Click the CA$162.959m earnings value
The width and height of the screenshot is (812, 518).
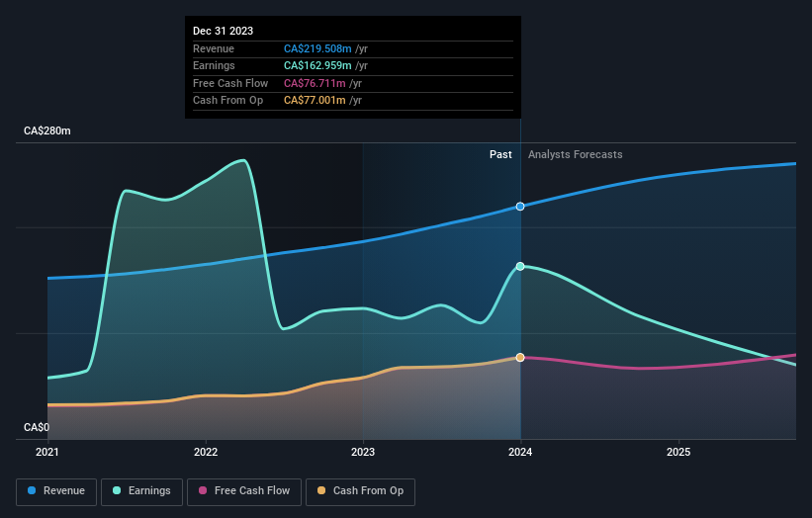point(317,65)
